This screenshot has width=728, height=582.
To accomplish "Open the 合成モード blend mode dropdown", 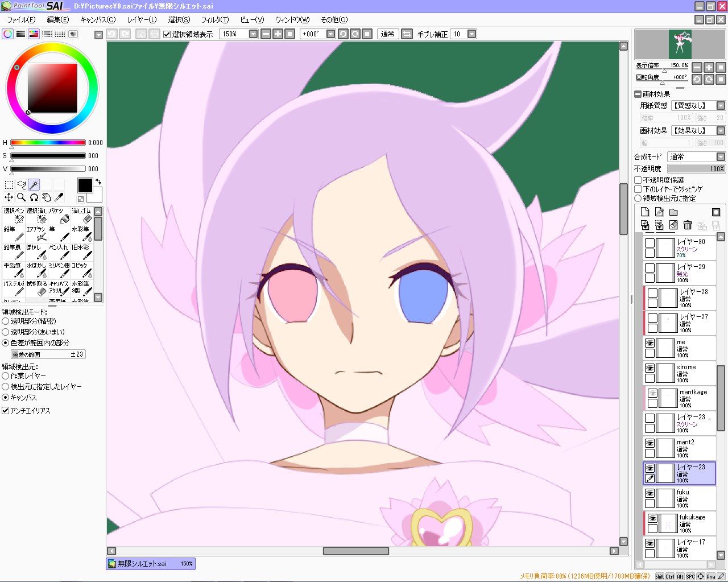I will 721,157.
